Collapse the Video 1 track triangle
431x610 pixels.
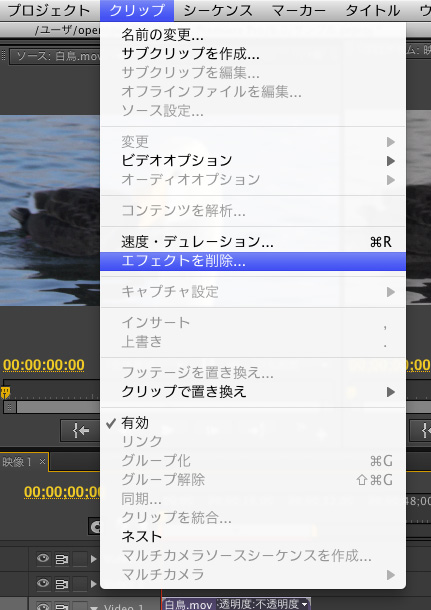tap(93, 607)
